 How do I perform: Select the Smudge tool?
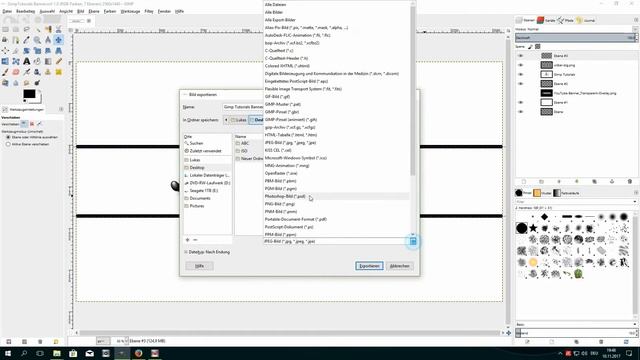click(27, 83)
